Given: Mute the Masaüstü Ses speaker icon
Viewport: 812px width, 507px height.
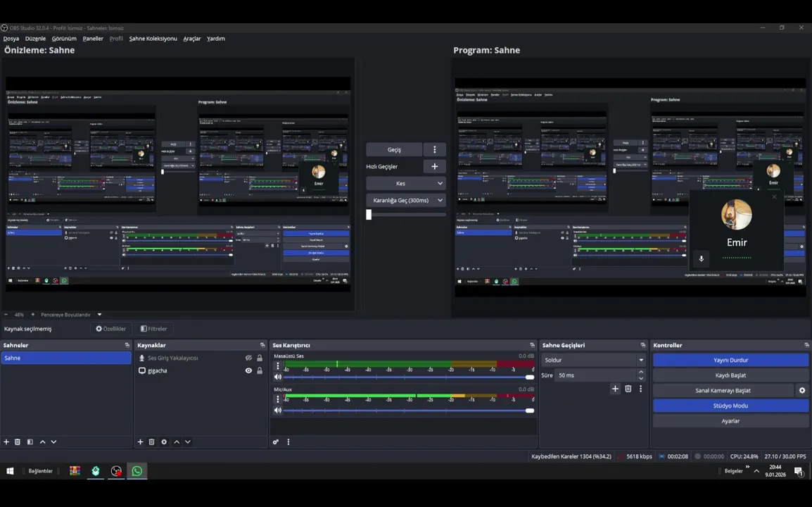Looking at the screenshot, I should pyautogui.click(x=277, y=377).
